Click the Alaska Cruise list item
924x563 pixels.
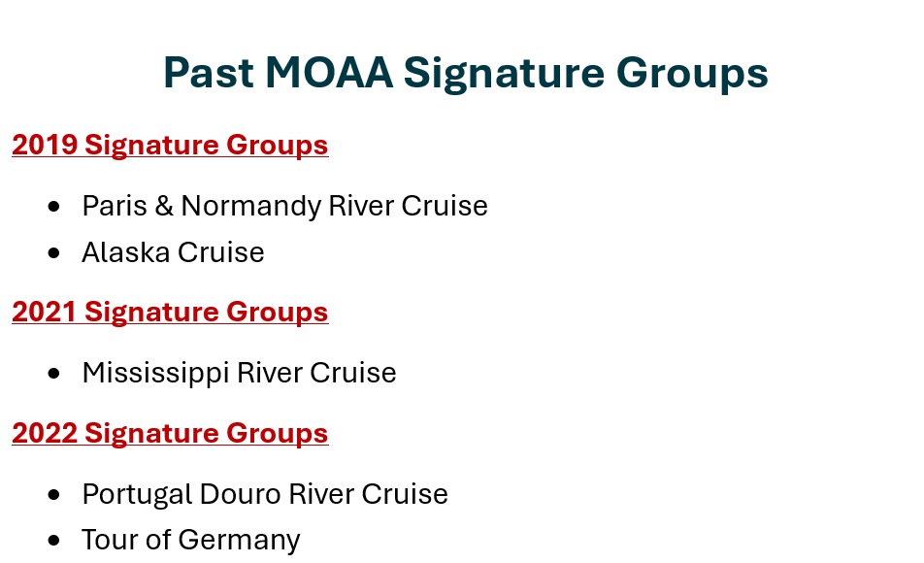click(173, 252)
